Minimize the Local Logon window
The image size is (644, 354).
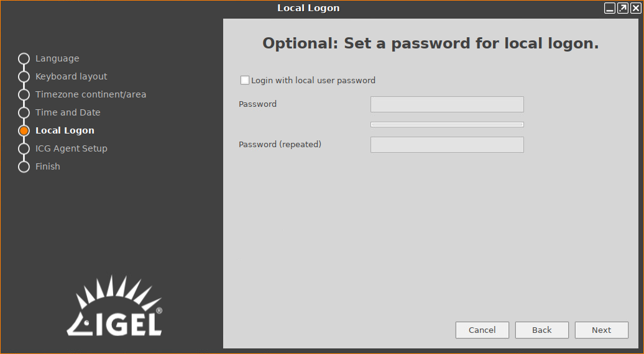[x=610, y=8]
